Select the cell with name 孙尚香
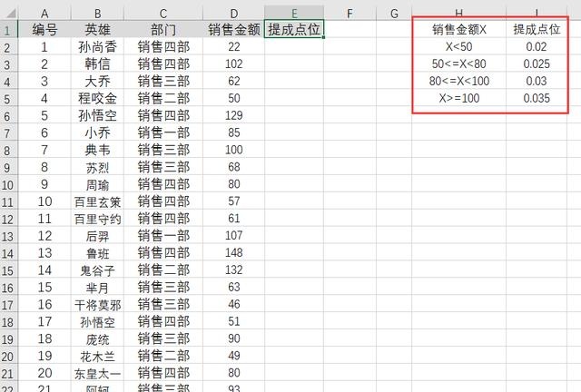The width and height of the screenshot is (581, 392). click(x=97, y=46)
